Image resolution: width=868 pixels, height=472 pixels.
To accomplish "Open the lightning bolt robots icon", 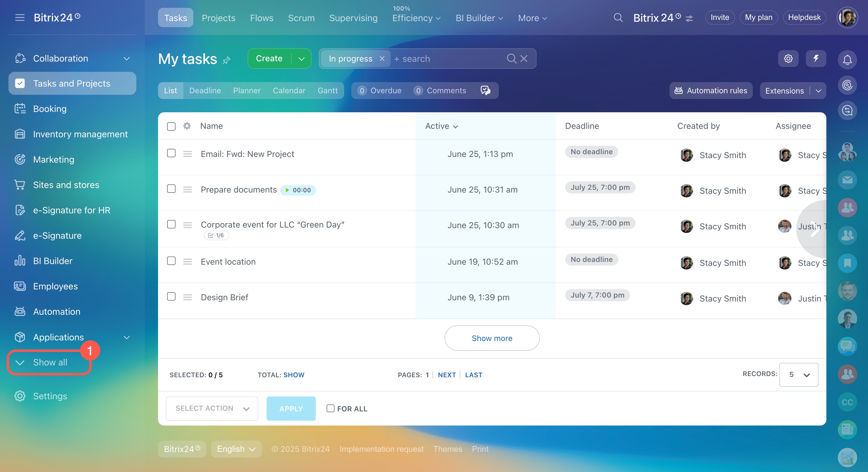I will (816, 59).
